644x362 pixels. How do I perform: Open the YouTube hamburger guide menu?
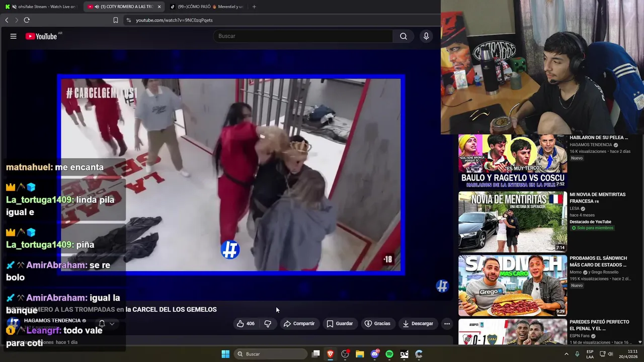click(14, 36)
